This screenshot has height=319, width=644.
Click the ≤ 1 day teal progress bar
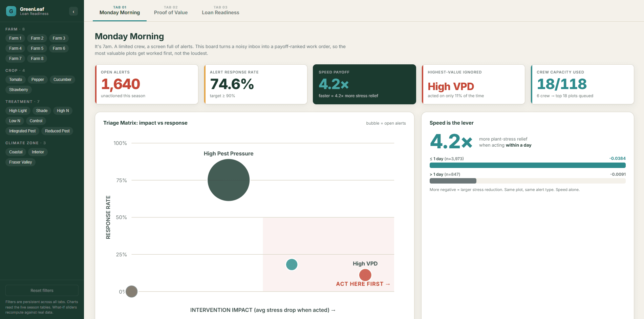click(528, 165)
